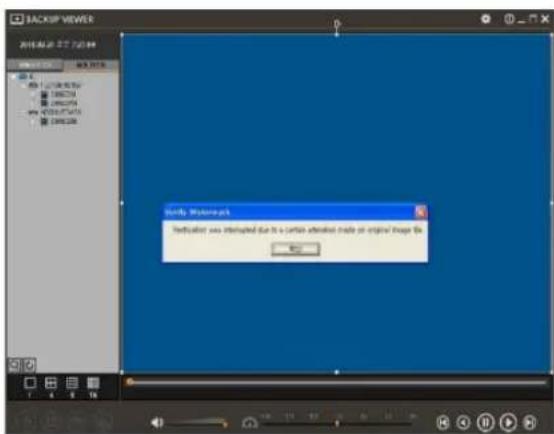Jump to the start of recording
The width and height of the screenshot is (554, 434).
pos(443,422)
